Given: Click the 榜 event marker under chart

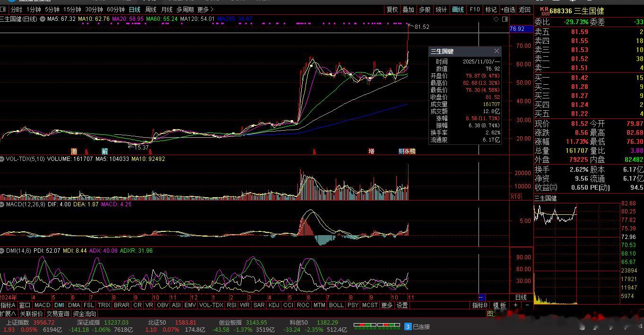Looking at the screenshot, I should click(x=412, y=151).
